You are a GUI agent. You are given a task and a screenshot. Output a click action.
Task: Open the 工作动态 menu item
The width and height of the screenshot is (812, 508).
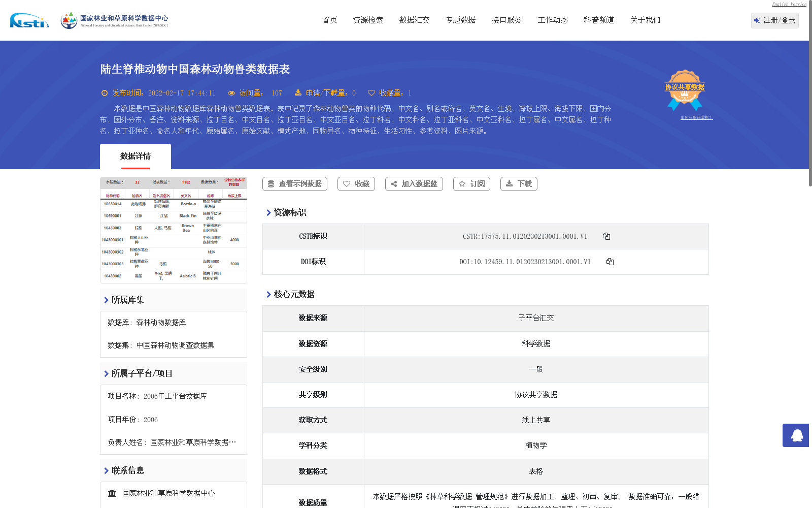pos(553,20)
